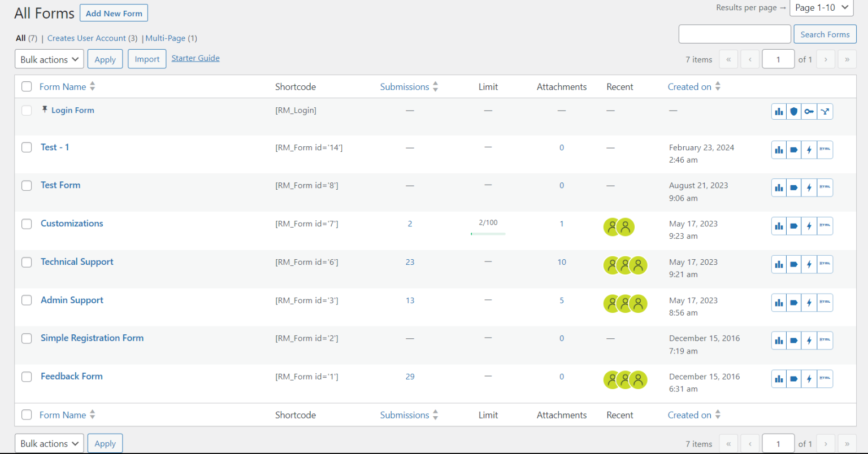The width and height of the screenshot is (868, 454).
Task: Click the branching arrow icon for Login Form
Action: [825, 112]
